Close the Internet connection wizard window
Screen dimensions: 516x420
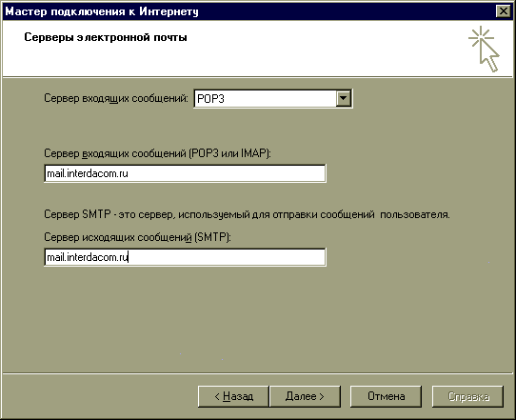(x=504, y=11)
